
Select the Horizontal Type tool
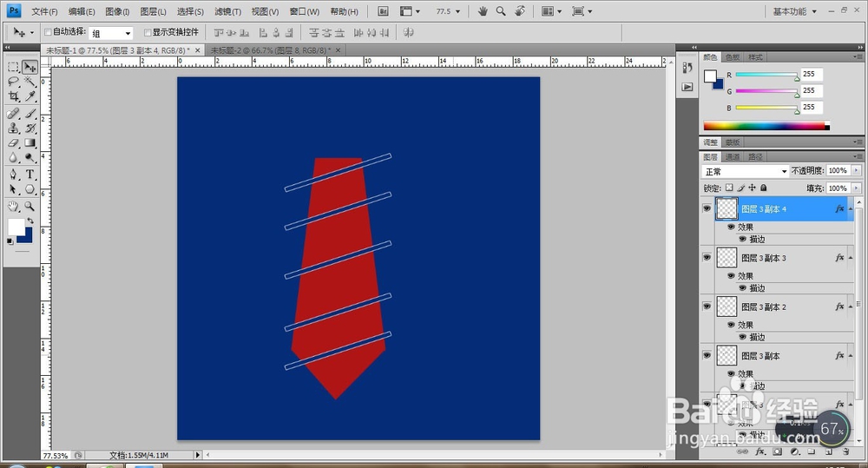tap(30, 175)
